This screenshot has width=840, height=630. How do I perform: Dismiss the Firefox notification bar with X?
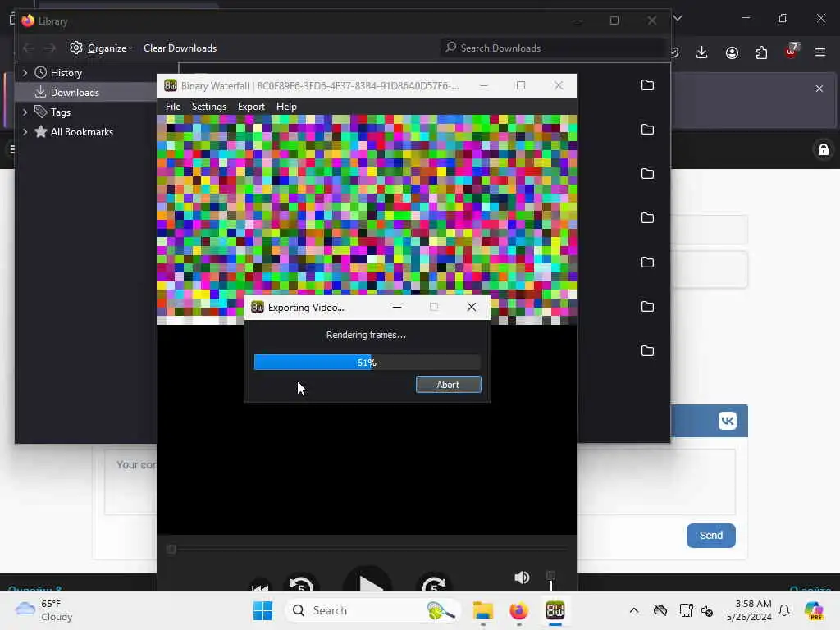(x=819, y=89)
